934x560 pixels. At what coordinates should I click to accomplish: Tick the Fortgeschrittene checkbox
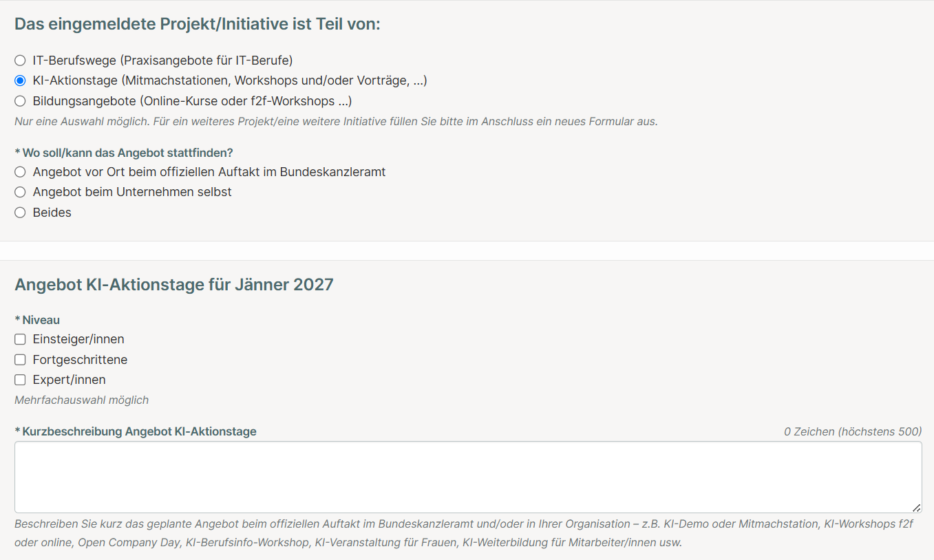pos(20,360)
